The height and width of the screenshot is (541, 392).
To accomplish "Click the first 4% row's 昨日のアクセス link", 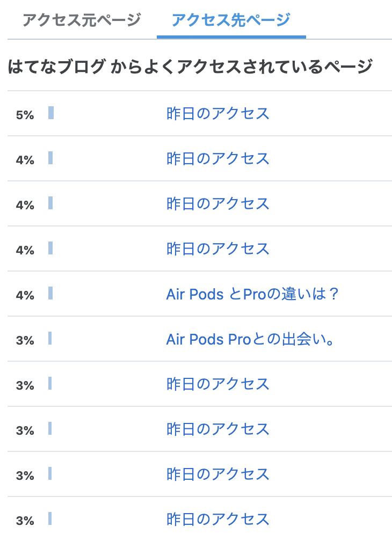I will (217, 159).
